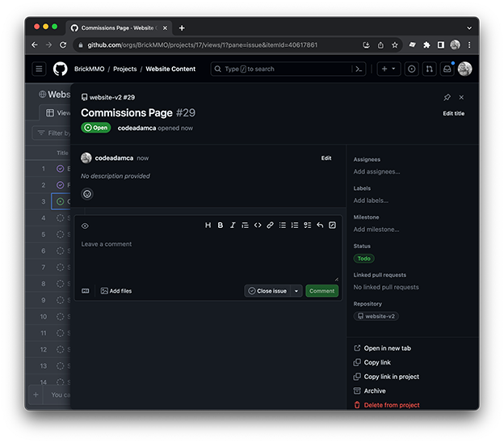Toggle comment preview with the eye icon
Screen dimensions: 504x443
(86, 226)
